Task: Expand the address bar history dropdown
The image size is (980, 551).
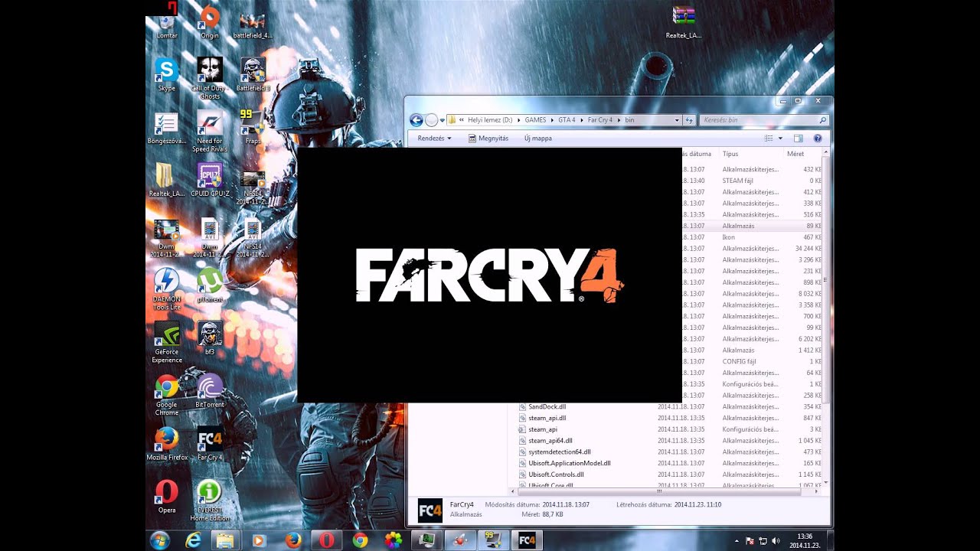Action: click(677, 120)
